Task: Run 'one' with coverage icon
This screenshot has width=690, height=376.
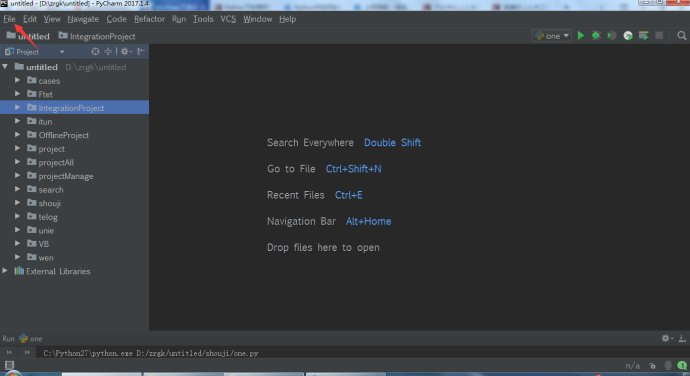Action: coord(612,36)
